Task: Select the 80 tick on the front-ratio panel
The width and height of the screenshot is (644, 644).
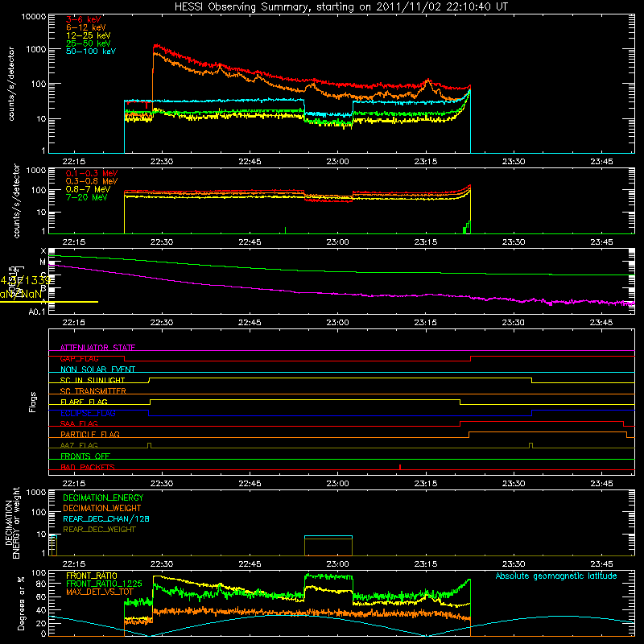Action: pos(41,584)
